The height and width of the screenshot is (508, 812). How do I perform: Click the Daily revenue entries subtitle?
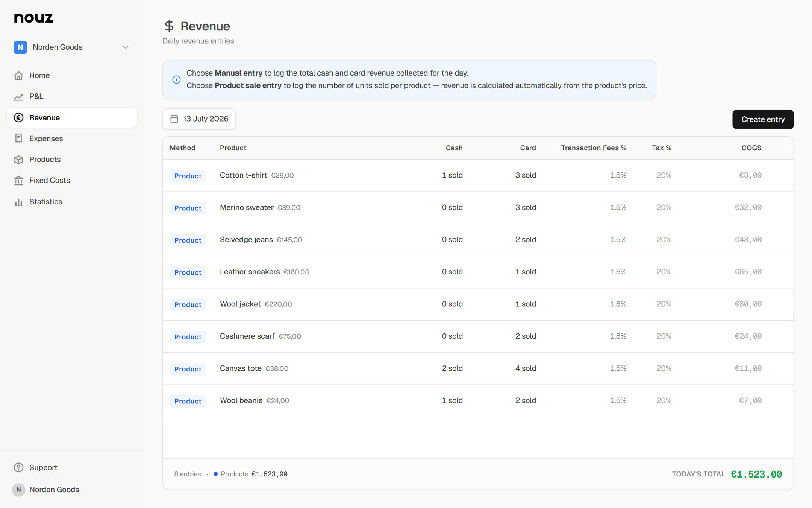pos(198,41)
